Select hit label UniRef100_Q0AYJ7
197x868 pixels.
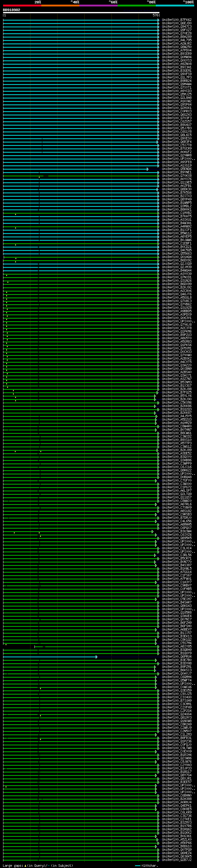[176, 673]
